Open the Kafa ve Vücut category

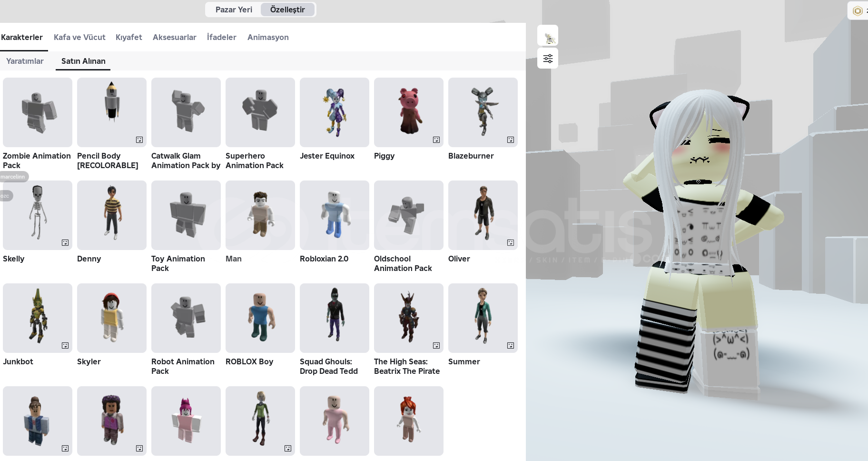click(x=79, y=37)
